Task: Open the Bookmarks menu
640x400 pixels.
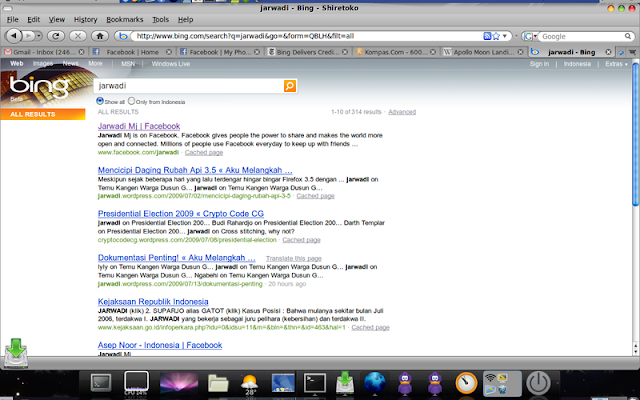Action: (124, 19)
